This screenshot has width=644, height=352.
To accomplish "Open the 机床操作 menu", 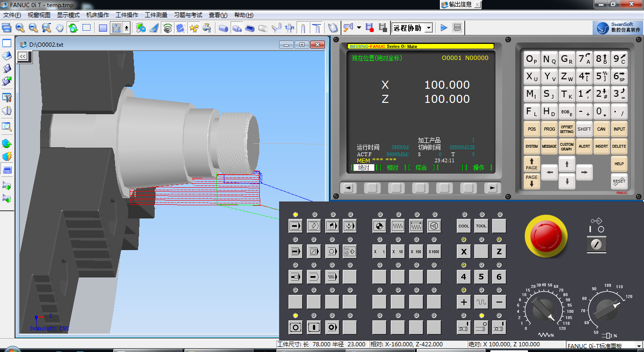I will (98, 15).
